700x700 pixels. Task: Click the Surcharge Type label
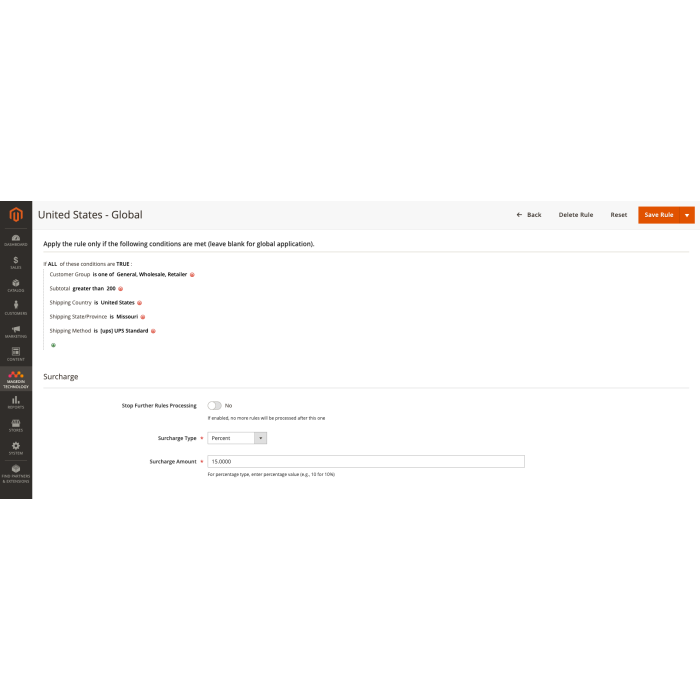coord(177,438)
